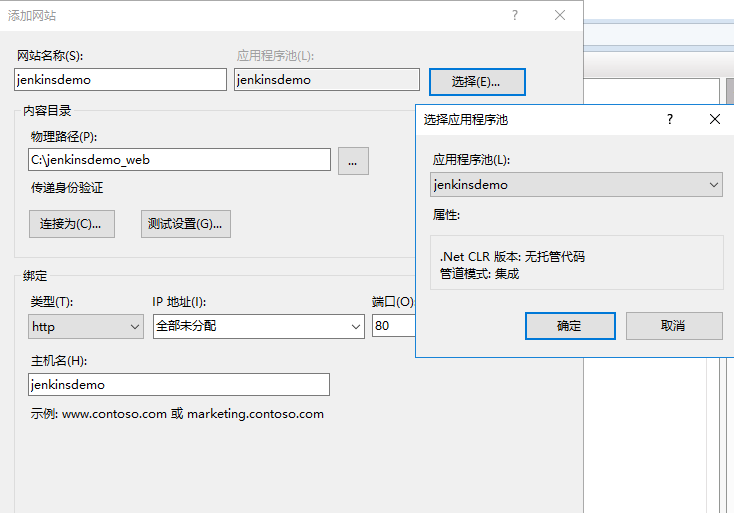This screenshot has height=513, width=734.
Task: Click the 传递身份验证 label
Action: tap(67, 188)
